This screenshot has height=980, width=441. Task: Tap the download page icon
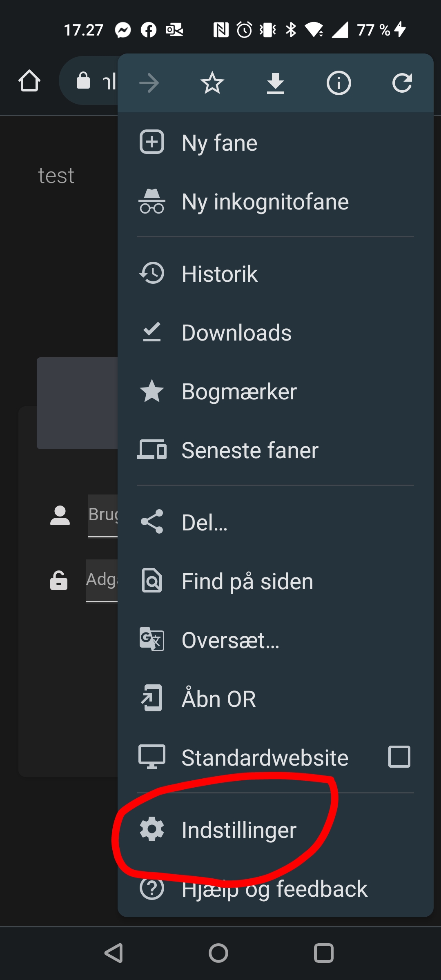pos(276,83)
